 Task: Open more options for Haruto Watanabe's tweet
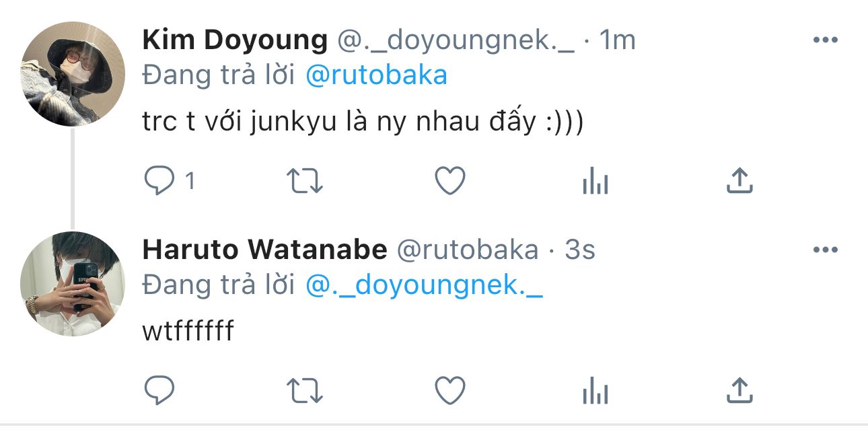tap(825, 250)
